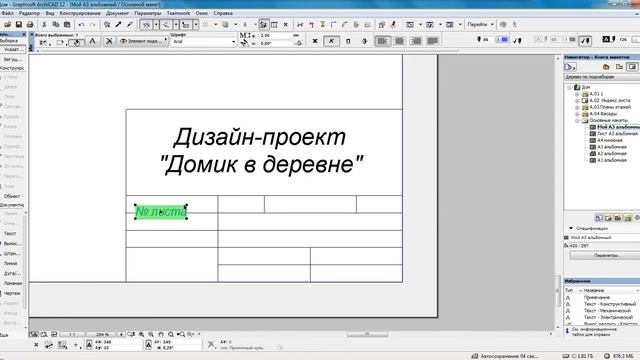Select the Ломаная polyline tool in toolbox
This screenshot has height=360, width=640.
12,283
